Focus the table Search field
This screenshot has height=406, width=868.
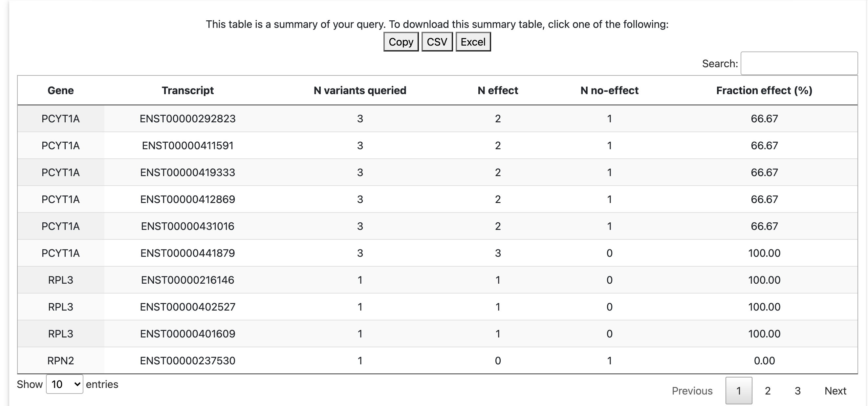(x=799, y=63)
